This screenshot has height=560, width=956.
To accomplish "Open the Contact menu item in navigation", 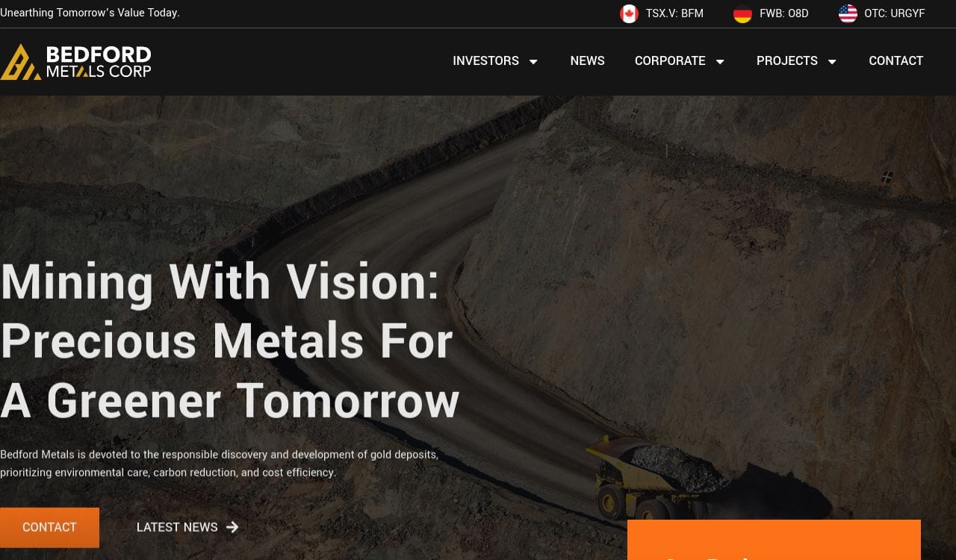I will tap(896, 61).
